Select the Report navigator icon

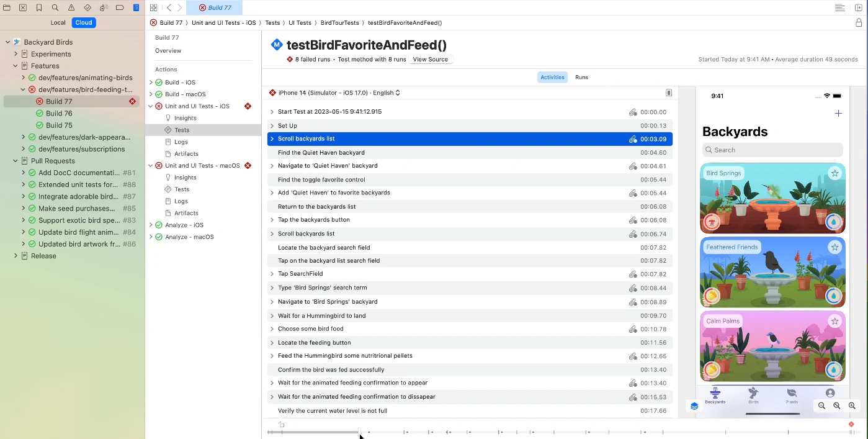click(x=136, y=7)
